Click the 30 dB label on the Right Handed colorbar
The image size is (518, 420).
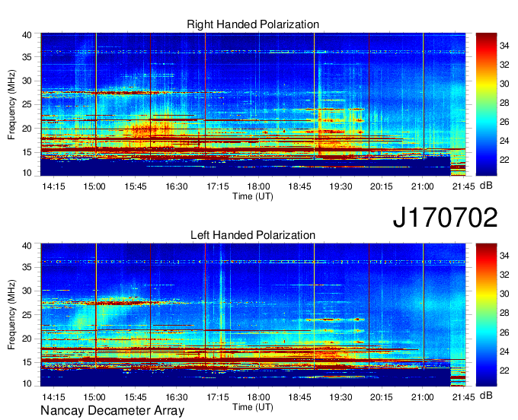504,84
